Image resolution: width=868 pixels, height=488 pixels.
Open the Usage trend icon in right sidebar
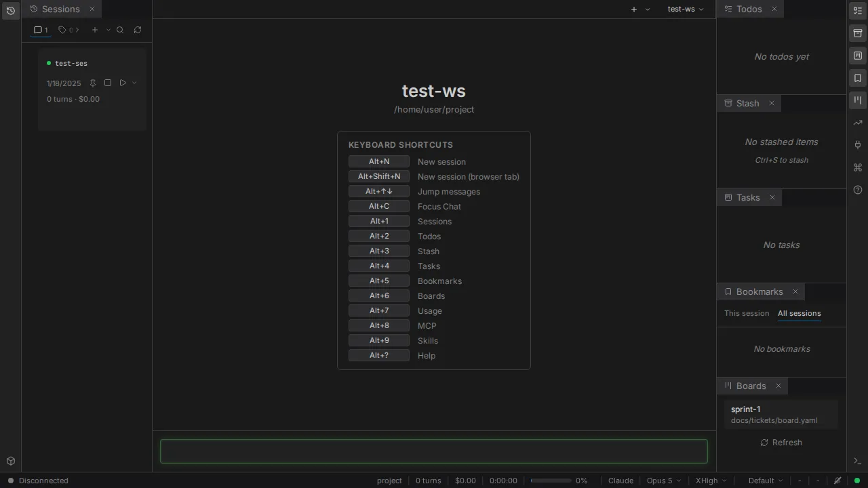(858, 123)
